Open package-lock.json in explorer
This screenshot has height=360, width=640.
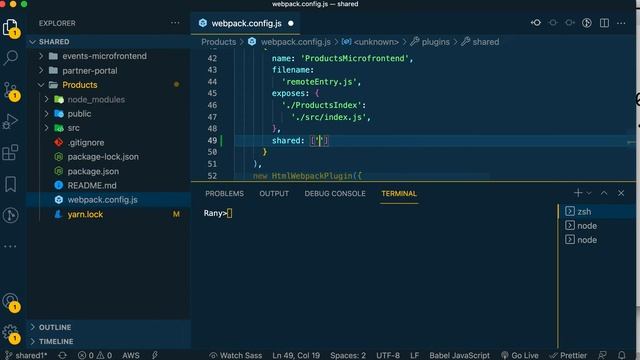click(x=103, y=157)
